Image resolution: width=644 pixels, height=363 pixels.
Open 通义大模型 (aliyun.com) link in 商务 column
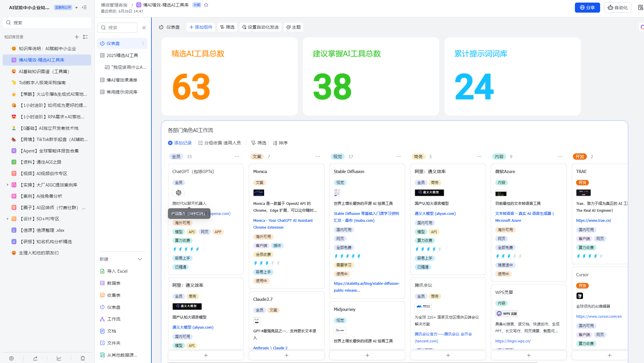(x=435, y=214)
